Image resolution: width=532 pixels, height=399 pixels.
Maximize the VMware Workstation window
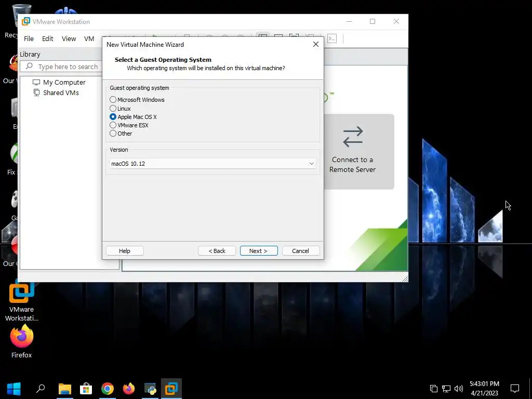point(373,21)
